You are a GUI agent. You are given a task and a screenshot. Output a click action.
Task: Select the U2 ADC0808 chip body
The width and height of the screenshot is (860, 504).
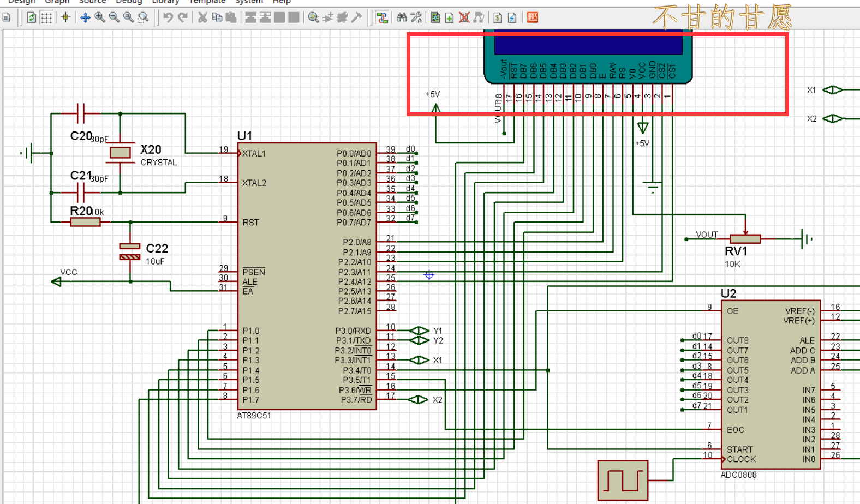[x=771, y=385]
